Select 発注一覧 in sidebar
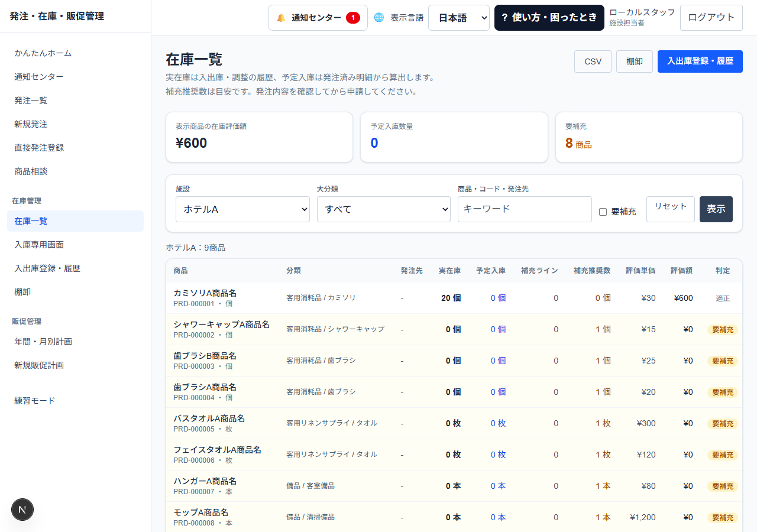Screen dimensions: 757x532 [x=75, y=100]
